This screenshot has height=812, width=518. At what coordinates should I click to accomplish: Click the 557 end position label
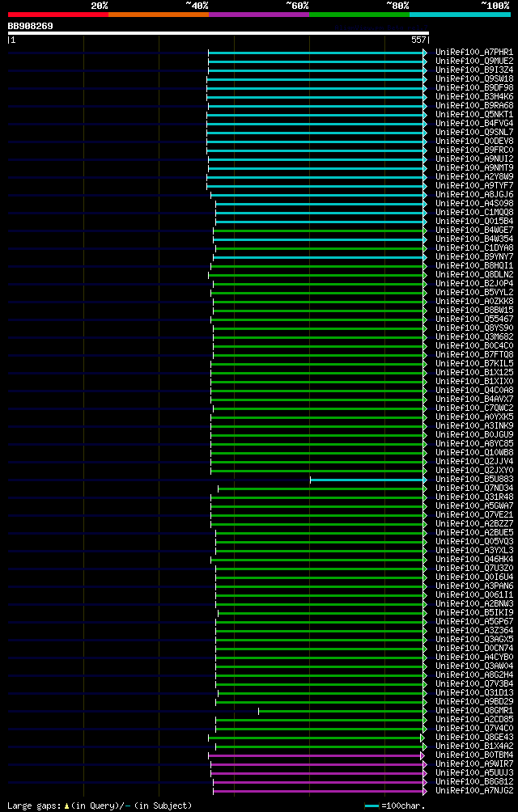pos(420,40)
